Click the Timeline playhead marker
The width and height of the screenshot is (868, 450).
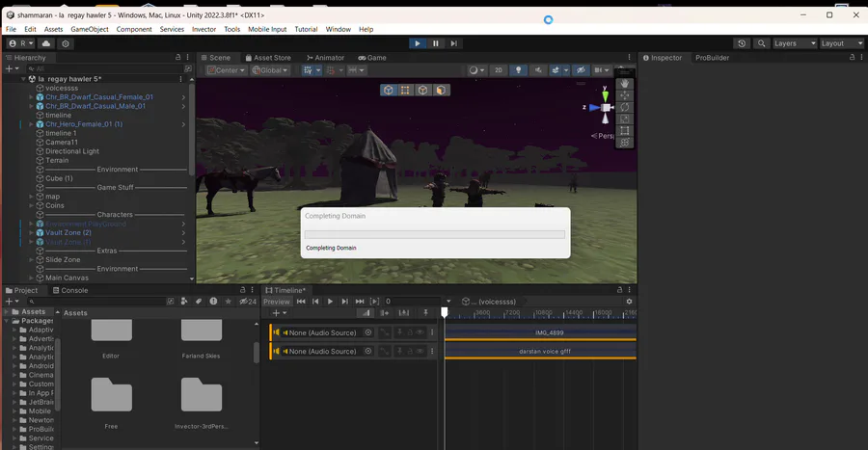[x=445, y=311]
